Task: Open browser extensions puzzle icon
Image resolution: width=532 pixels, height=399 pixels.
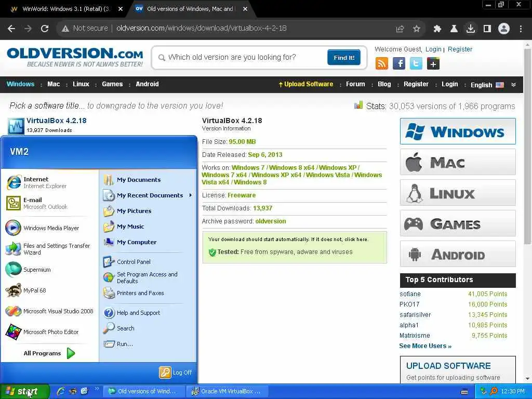Action: 437,29
